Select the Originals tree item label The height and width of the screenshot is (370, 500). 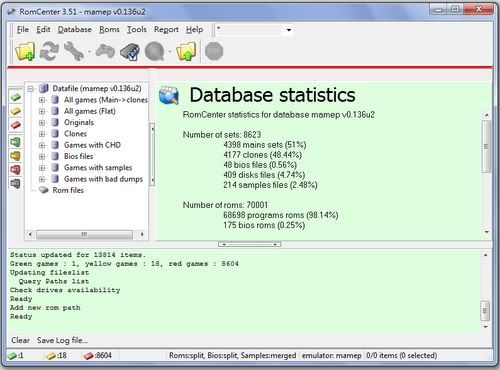pyautogui.click(x=79, y=123)
